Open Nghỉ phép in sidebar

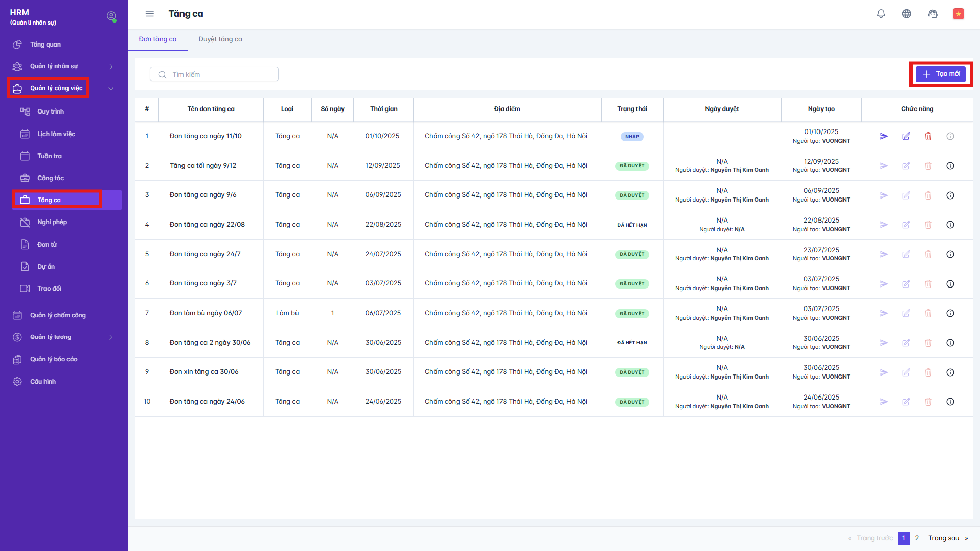tap(52, 222)
